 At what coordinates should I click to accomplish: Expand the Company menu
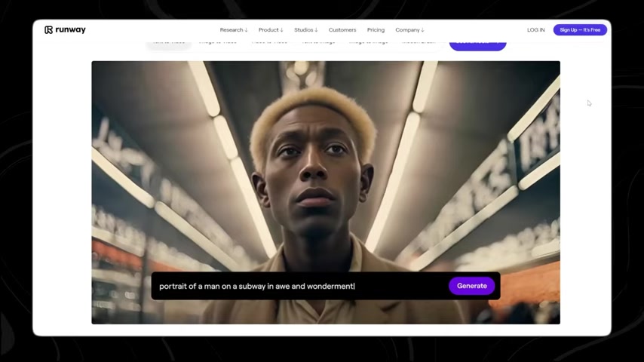pos(409,30)
